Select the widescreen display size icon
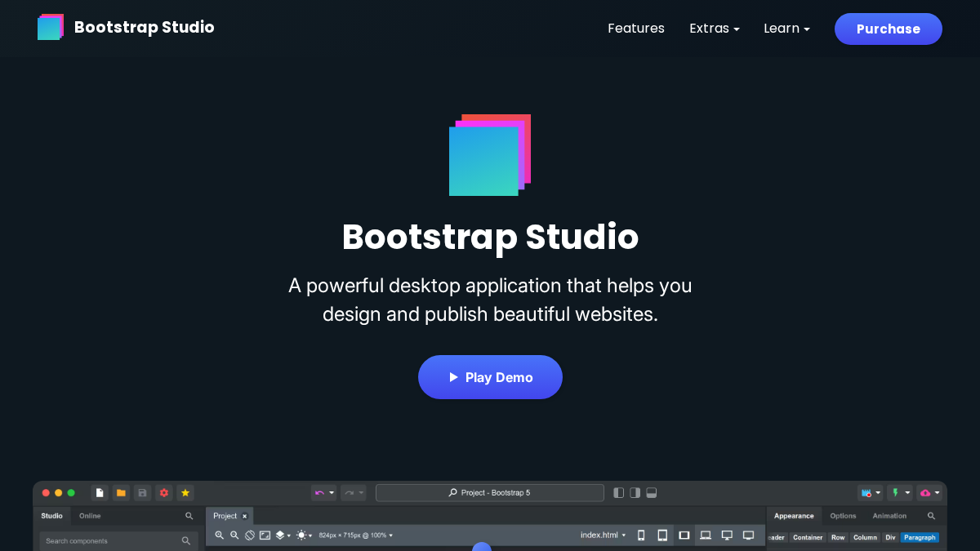Image resolution: width=980 pixels, height=551 pixels. [x=748, y=535]
